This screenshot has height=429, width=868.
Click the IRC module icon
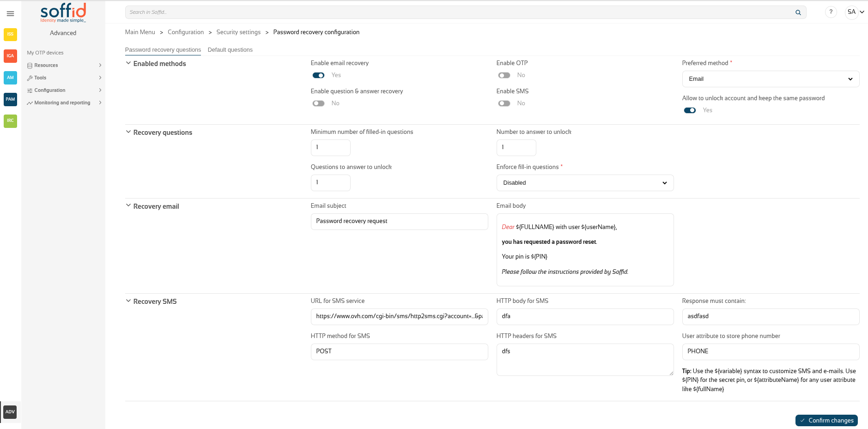click(10, 121)
